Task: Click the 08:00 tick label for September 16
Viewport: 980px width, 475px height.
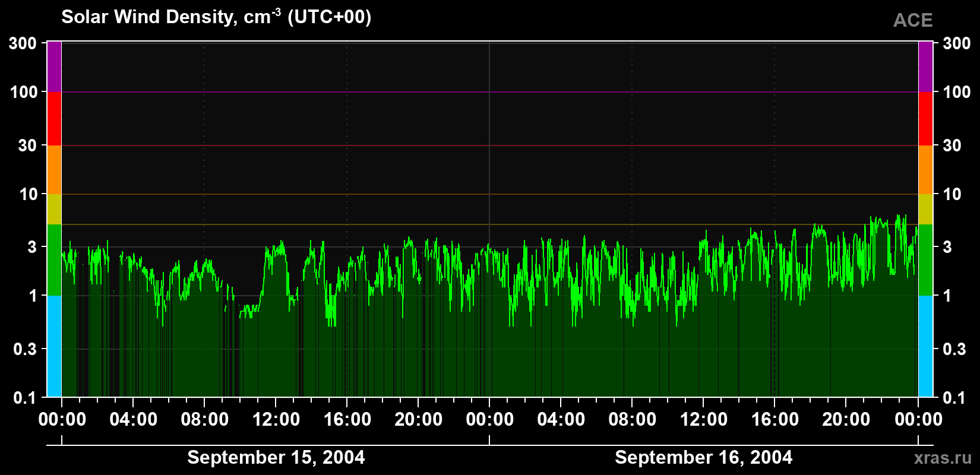Action: click(x=632, y=420)
